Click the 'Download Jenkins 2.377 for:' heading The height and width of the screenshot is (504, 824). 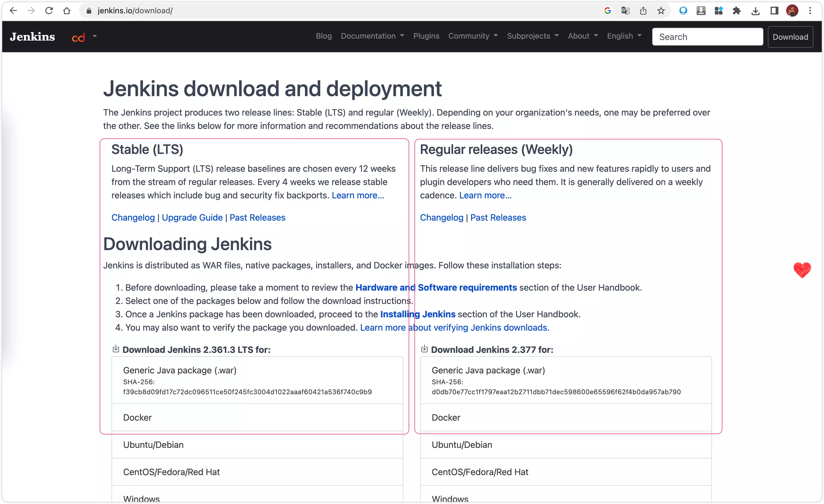click(x=492, y=350)
